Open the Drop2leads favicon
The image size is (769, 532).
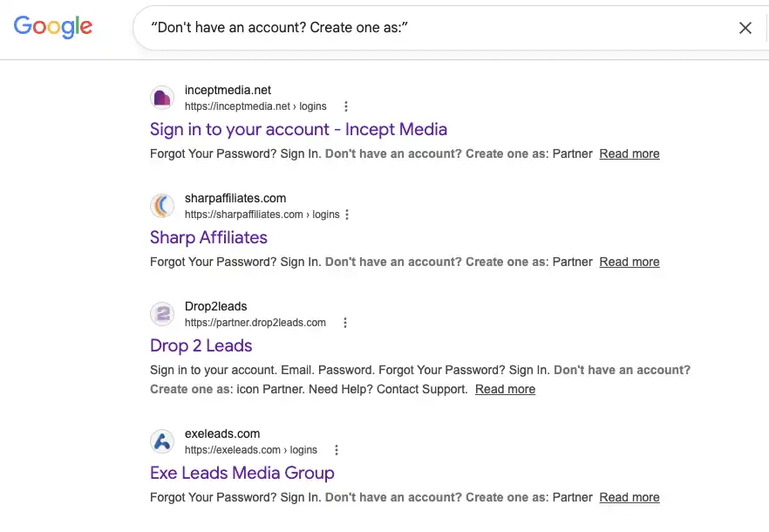[162, 314]
